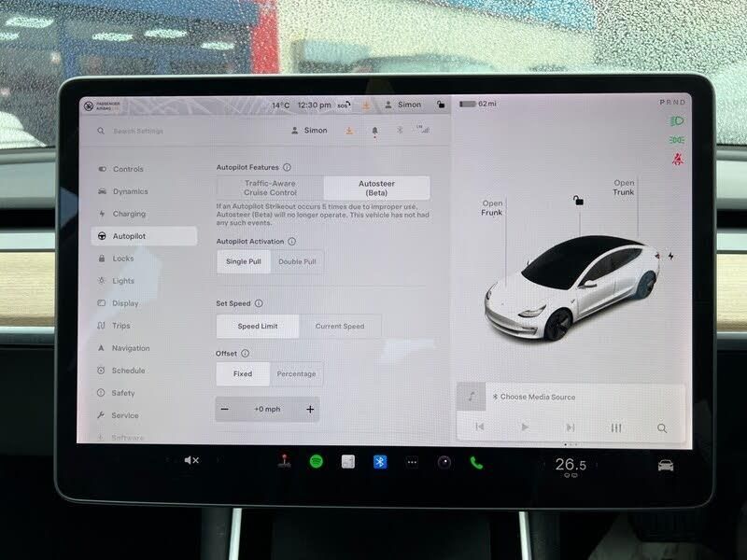Open the white notes app icon
Screen dimensions: 747x560
click(348, 461)
